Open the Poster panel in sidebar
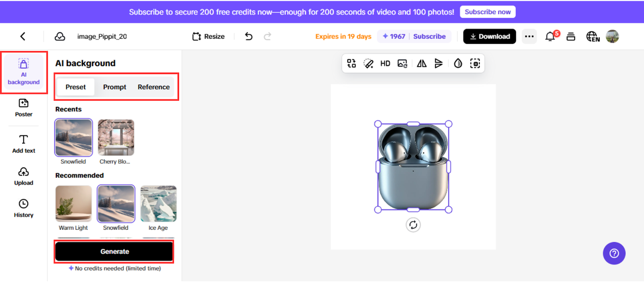 click(x=24, y=108)
